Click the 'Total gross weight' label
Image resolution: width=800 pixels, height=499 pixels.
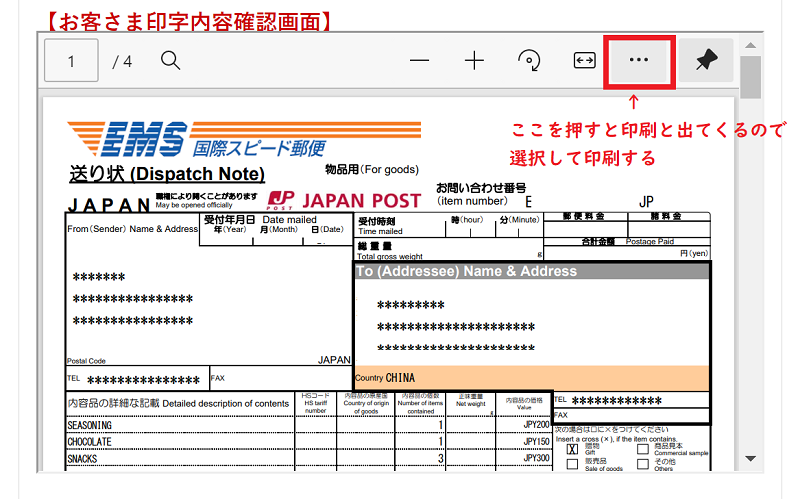(390, 256)
